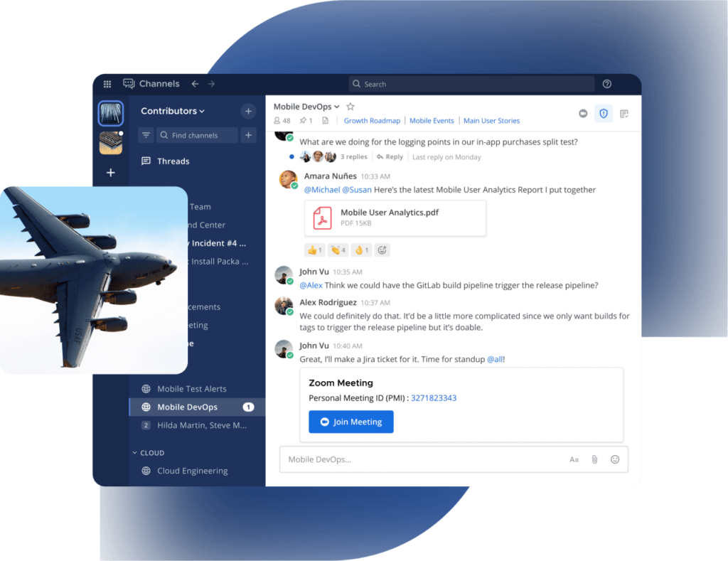The width and height of the screenshot is (728, 561).
Task: Open the Threads view in the sidebar
Action: coord(173,161)
